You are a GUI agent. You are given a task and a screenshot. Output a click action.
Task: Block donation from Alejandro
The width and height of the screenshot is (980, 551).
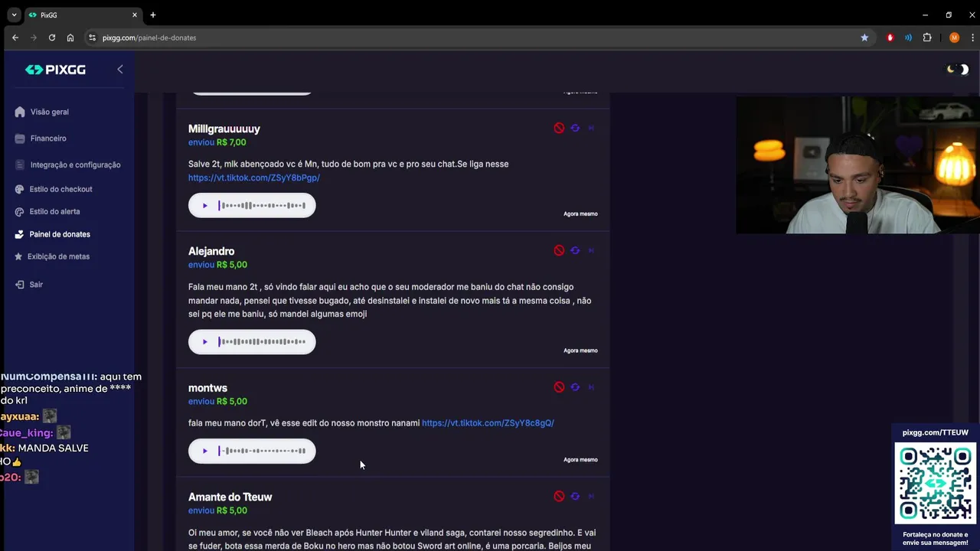tap(559, 250)
